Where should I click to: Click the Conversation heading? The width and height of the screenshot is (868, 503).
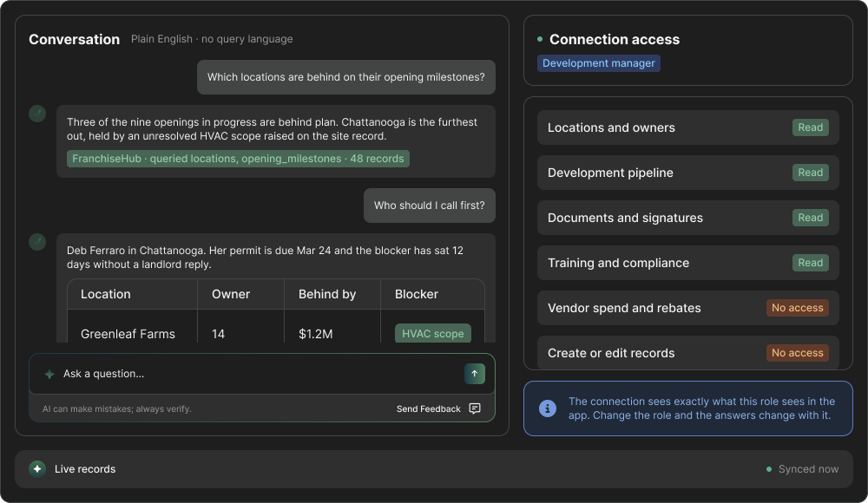coord(74,39)
